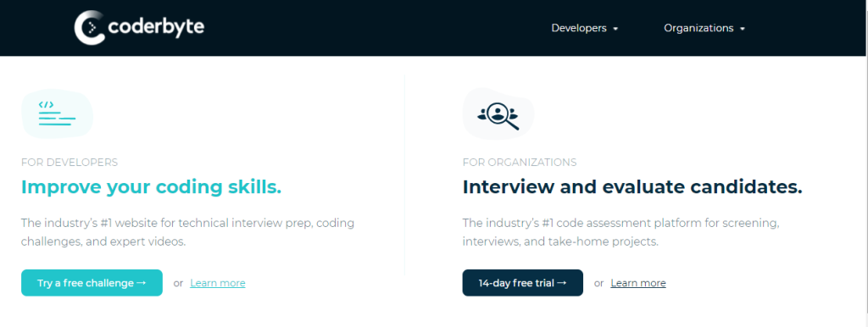Screen dimensions: 868x327
Task: Follow the dark Learn more link for organizations
Action: coord(638,283)
